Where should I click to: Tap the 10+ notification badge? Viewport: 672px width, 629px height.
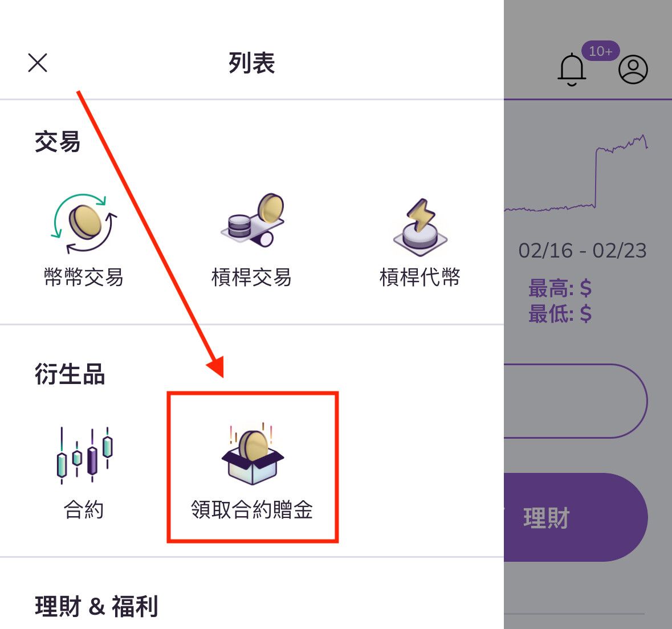click(x=600, y=51)
